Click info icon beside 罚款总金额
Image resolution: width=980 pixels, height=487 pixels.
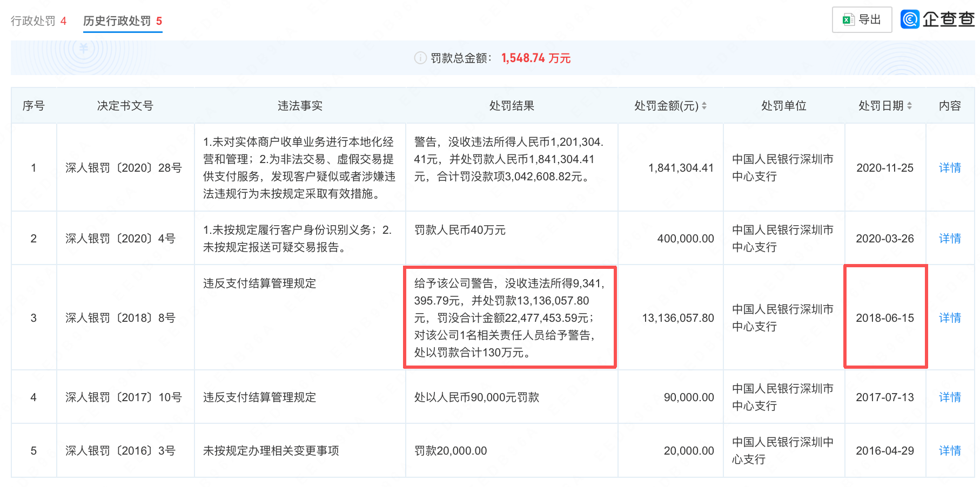pos(420,58)
